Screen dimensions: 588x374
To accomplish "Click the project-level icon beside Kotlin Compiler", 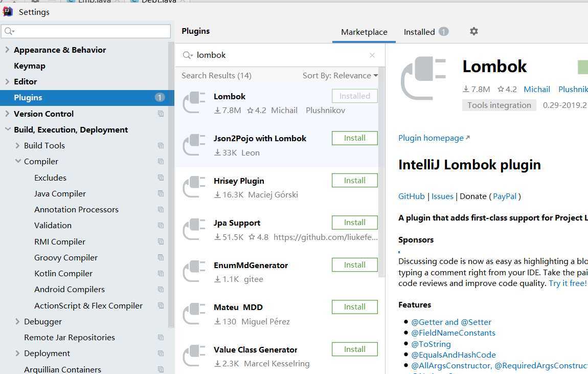I will coord(161,274).
